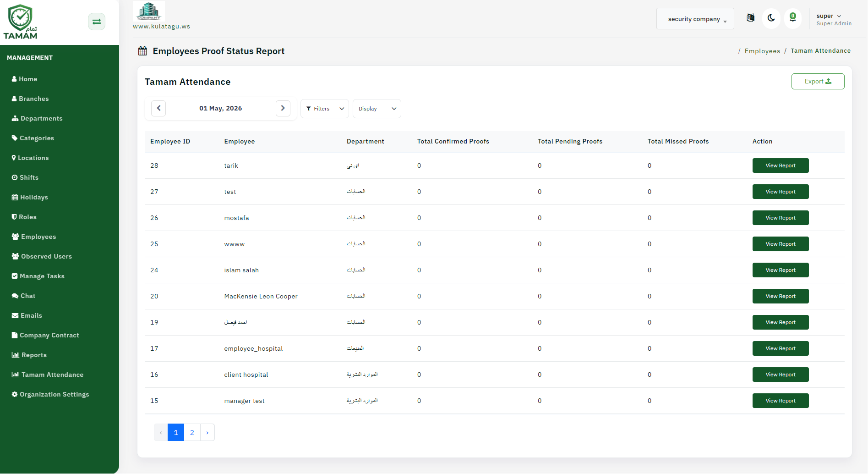Expand the Filters dropdown
Screen dimensions: 868x474
click(325, 109)
